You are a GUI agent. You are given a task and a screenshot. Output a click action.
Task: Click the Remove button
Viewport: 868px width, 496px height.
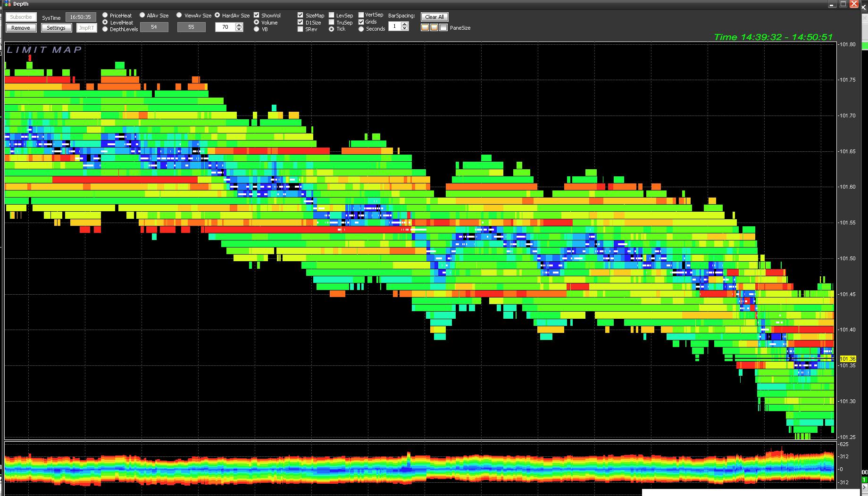coord(21,28)
